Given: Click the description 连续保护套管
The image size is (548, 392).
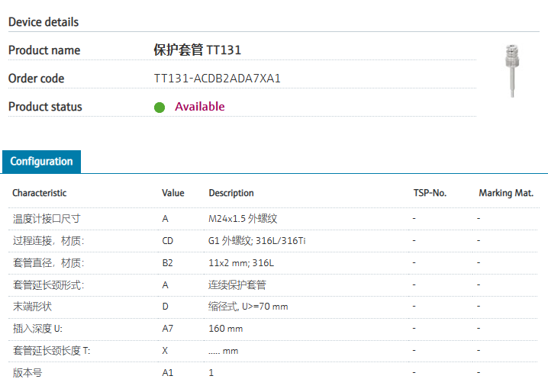Looking at the screenshot, I should pyautogui.click(x=237, y=285).
